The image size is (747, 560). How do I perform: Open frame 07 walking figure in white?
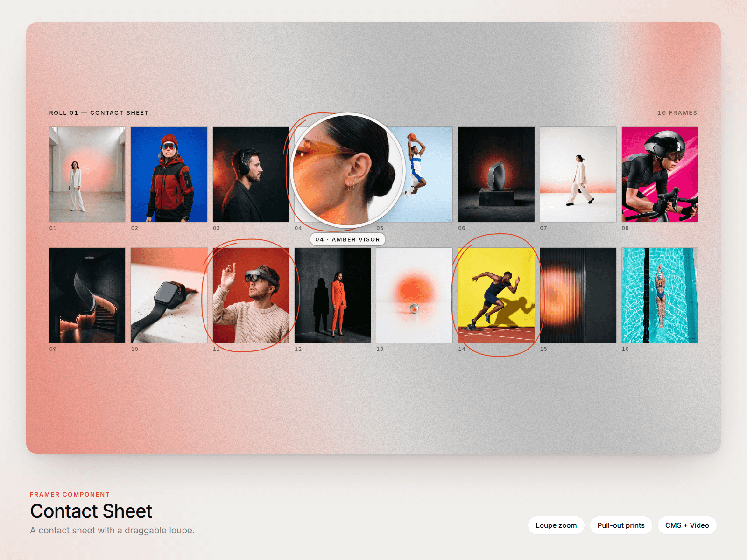pos(578,174)
